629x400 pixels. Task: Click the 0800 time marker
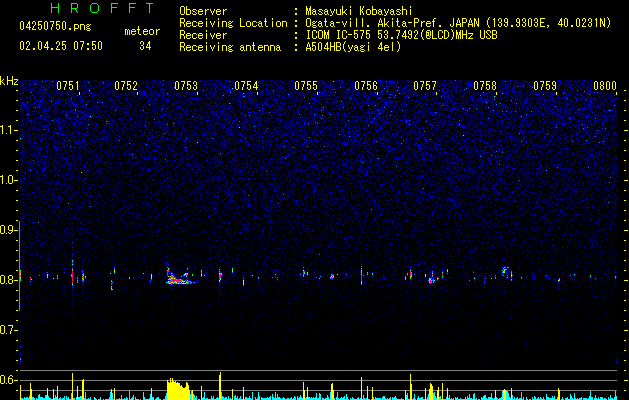tap(605, 86)
